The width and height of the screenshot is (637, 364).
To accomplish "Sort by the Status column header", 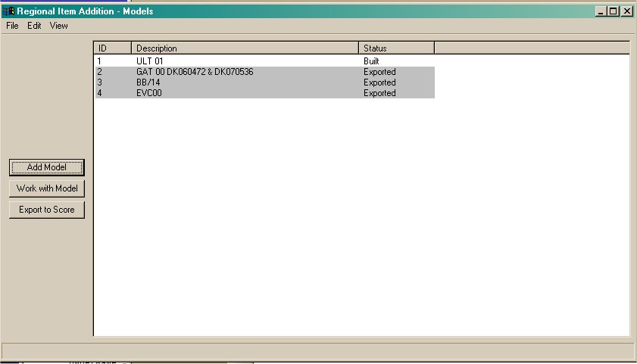I will click(x=396, y=48).
